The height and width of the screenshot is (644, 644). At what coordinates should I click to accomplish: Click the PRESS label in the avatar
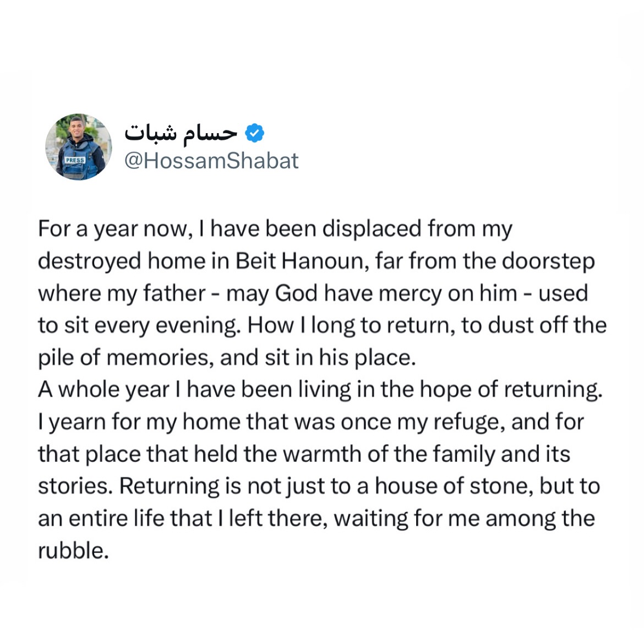[75, 160]
